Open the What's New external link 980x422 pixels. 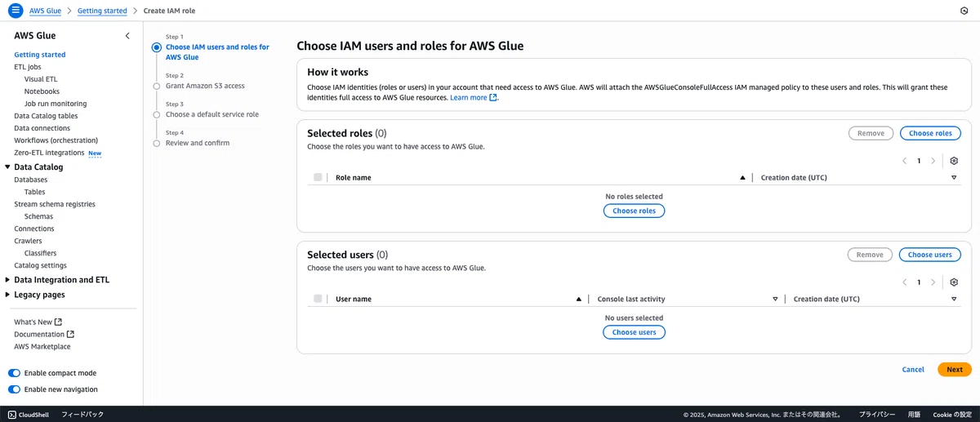point(38,322)
